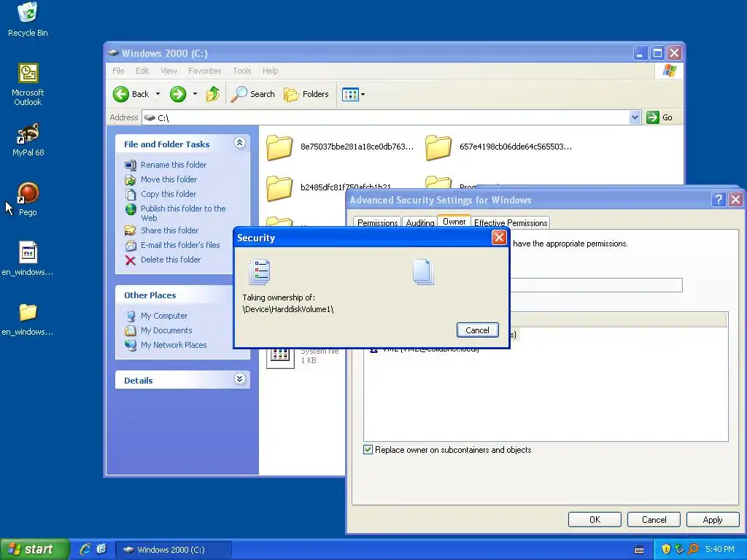Open the Forward button history dropdown arrow
The image size is (747, 560).
(x=195, y=94)
